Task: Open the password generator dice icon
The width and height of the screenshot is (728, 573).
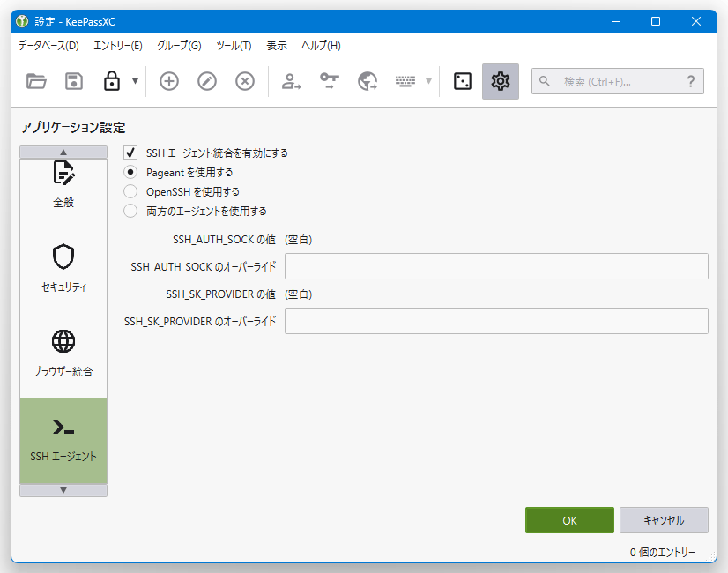Action: [463, 81]
